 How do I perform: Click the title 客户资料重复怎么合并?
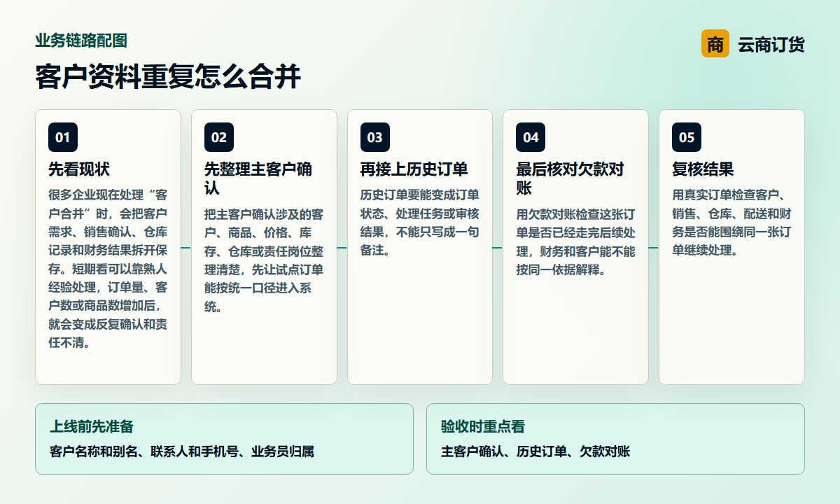click(168, 76)
